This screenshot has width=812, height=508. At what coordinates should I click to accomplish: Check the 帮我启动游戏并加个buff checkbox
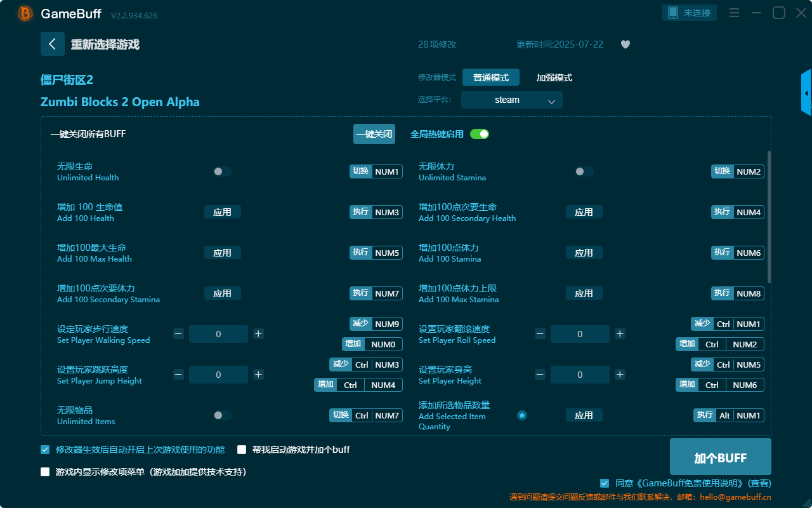(242, 450)
